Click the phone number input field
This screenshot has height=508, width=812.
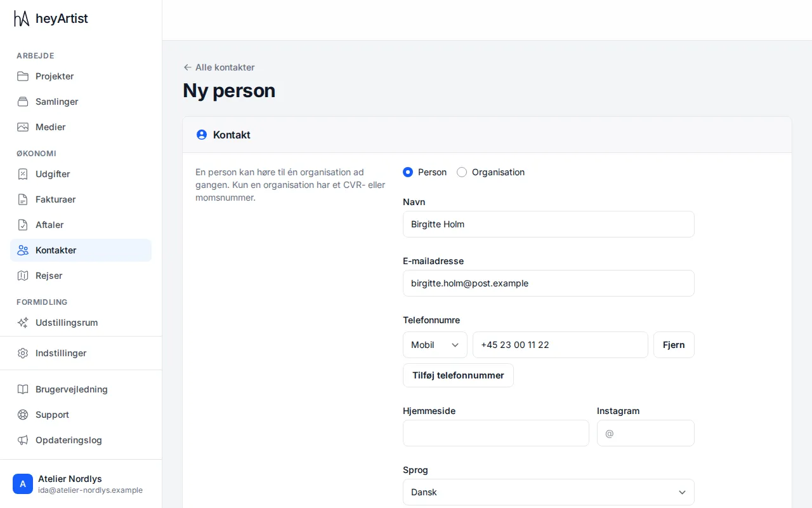click(x=560, y=345)
